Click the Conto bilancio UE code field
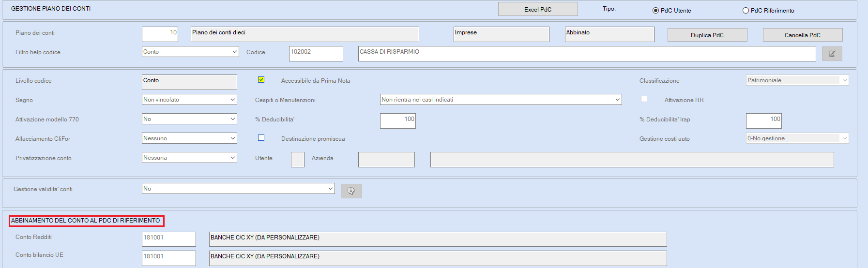Viewport: 868px width, 268px height. [169, 258]
